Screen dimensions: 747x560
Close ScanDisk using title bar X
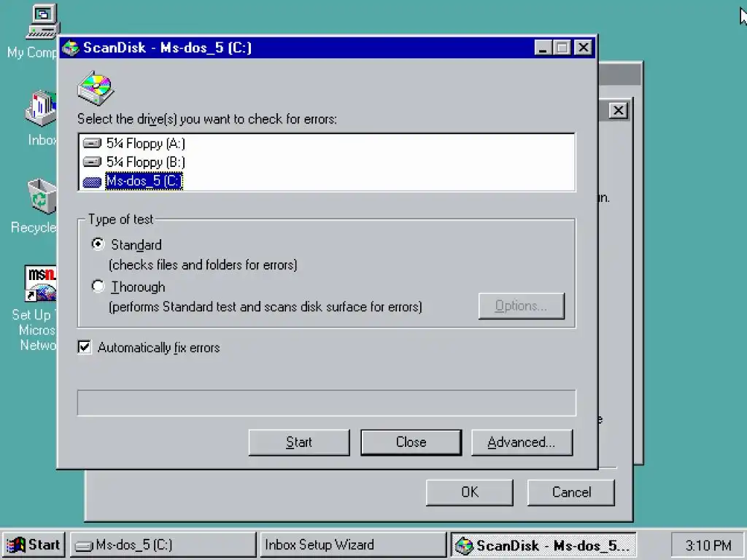click(584, 47)
